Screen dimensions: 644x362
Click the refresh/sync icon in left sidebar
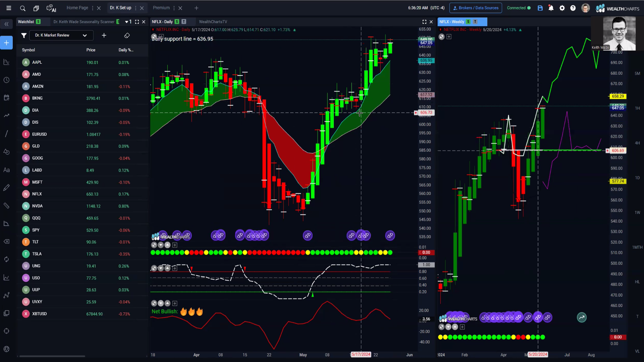[6, 259]
